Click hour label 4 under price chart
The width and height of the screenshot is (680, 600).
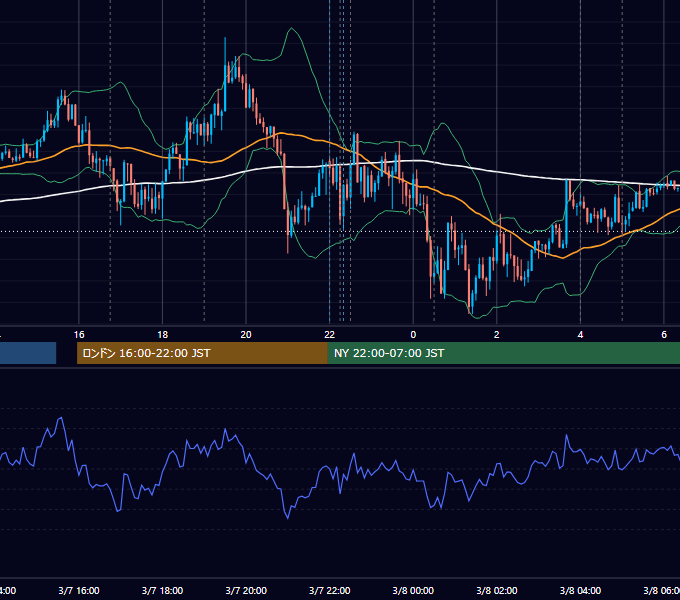coord(580,335)
